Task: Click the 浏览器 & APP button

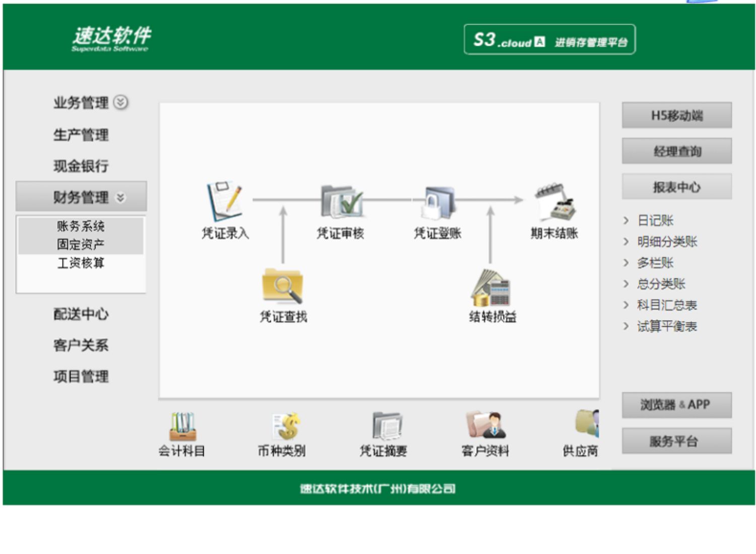Action: pos(676,405)
